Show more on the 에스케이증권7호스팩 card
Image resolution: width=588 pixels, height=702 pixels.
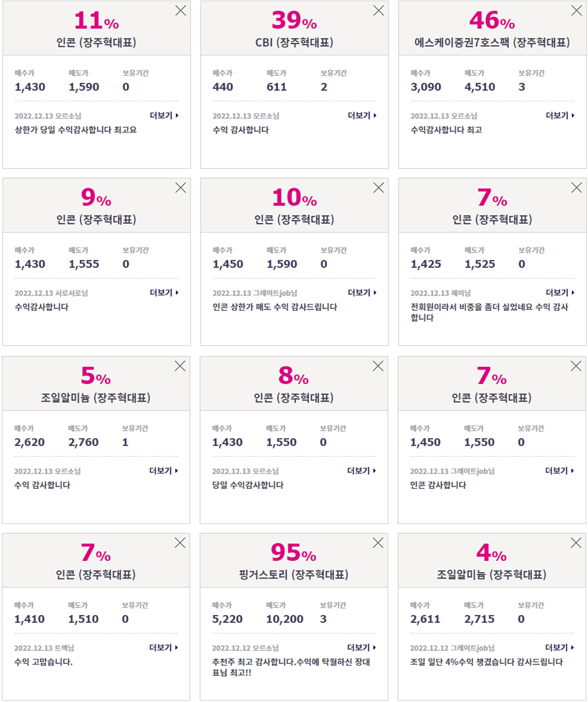(560, 116)
